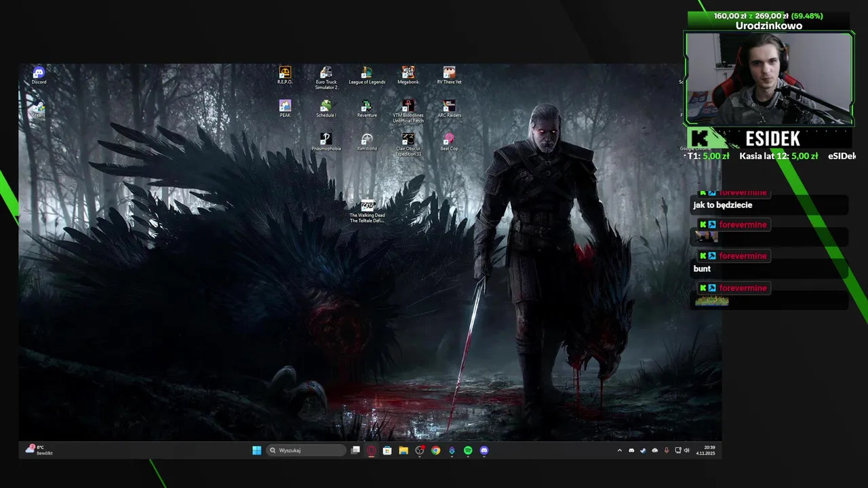The width and height of the screenshot is (868, 488).
Task: Open File Explorer from the taskbar
Action: (403, 450)
